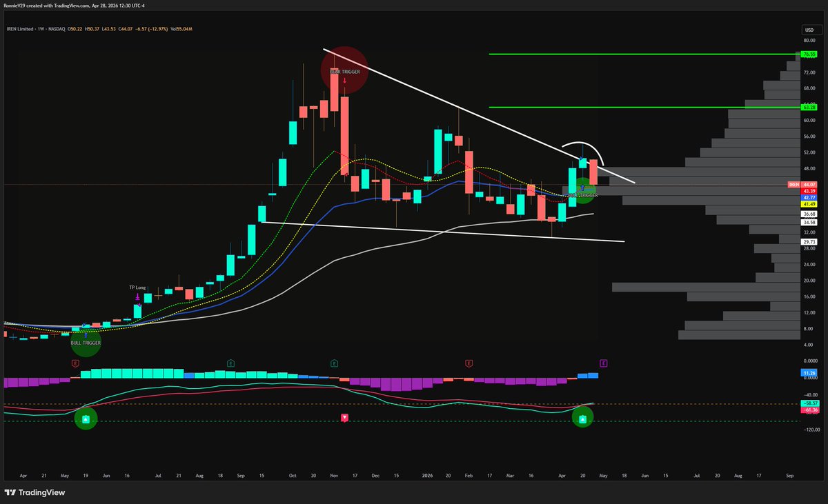Click the red earnings E marker near February

[x=469, y=363]
